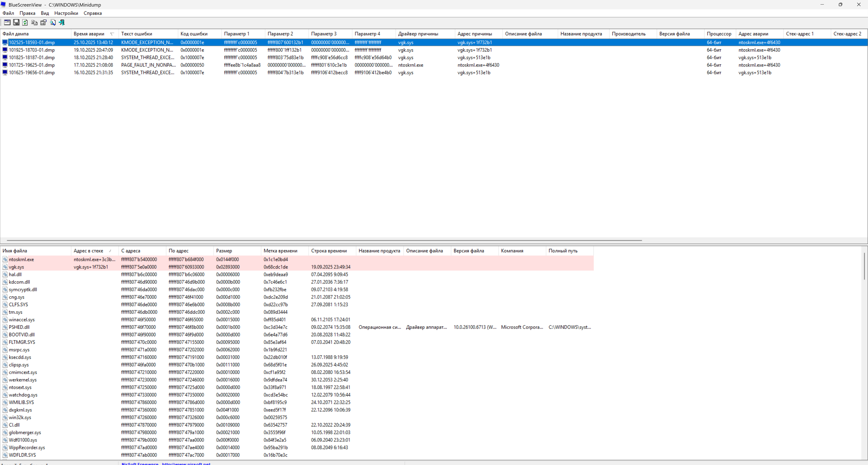Open the Настройки menu

click(66, 13)
